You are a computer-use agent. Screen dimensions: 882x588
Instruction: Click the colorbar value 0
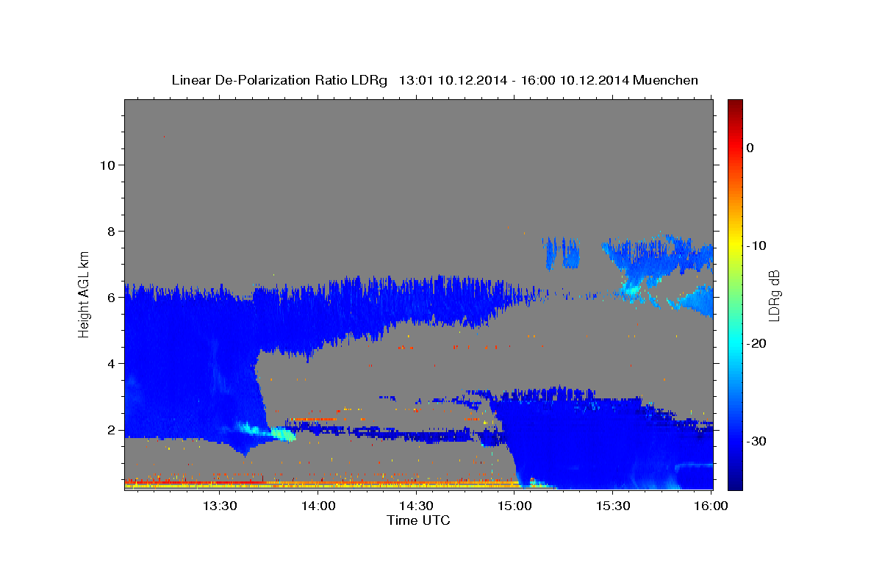click(750, 148)
